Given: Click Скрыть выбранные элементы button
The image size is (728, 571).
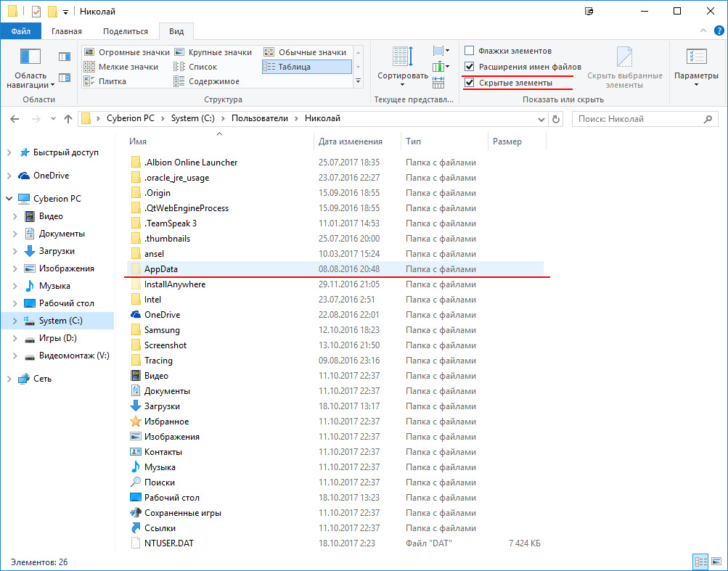Looking at the screenshot, I should coord(624,67).
